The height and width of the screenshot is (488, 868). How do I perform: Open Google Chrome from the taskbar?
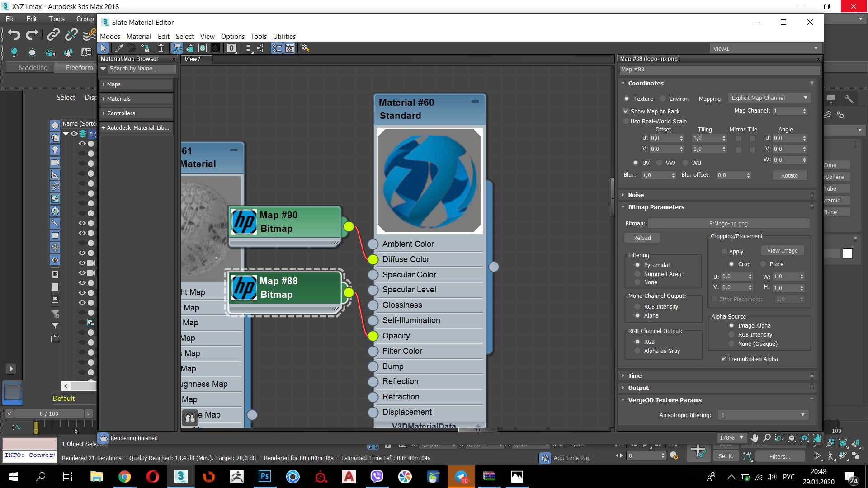click(125, 476)
